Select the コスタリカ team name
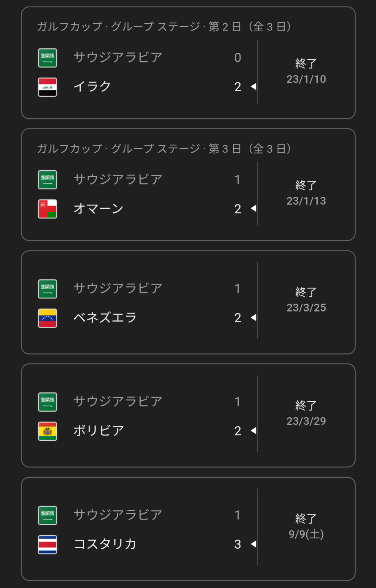This screenshot has width=376, height=588. [105, 544]
